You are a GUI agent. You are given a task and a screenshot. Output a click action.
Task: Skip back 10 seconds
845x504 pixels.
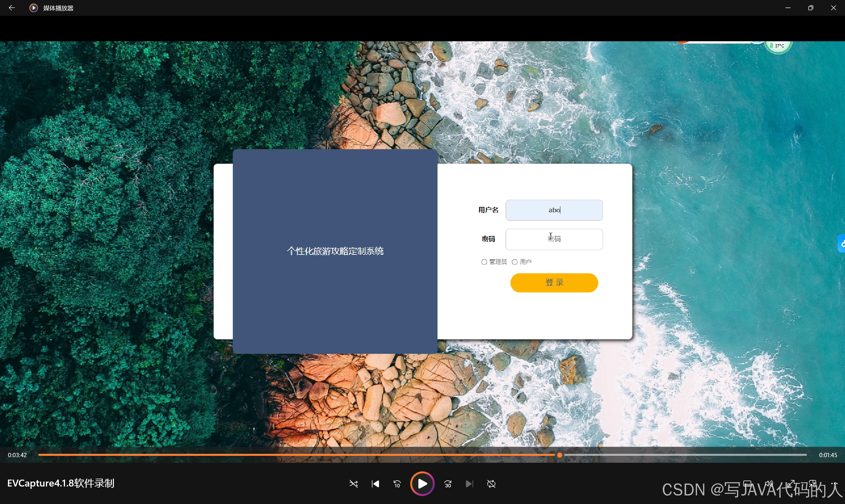point(397,484)
